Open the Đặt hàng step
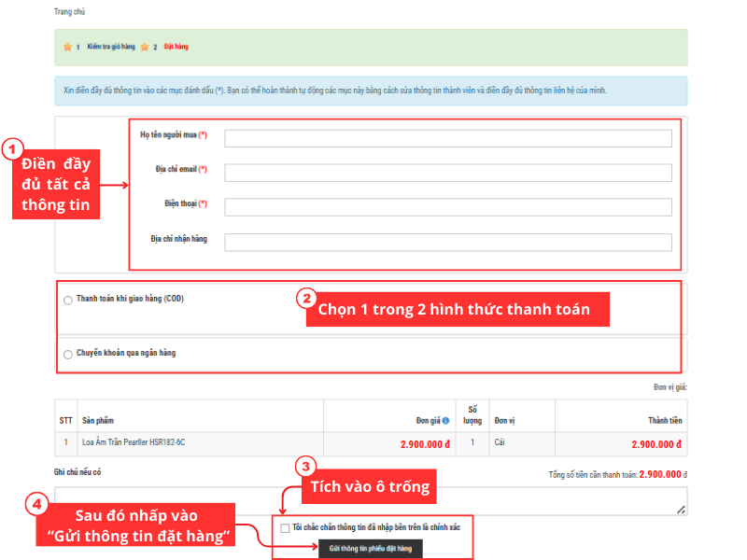 click(176, 47)
